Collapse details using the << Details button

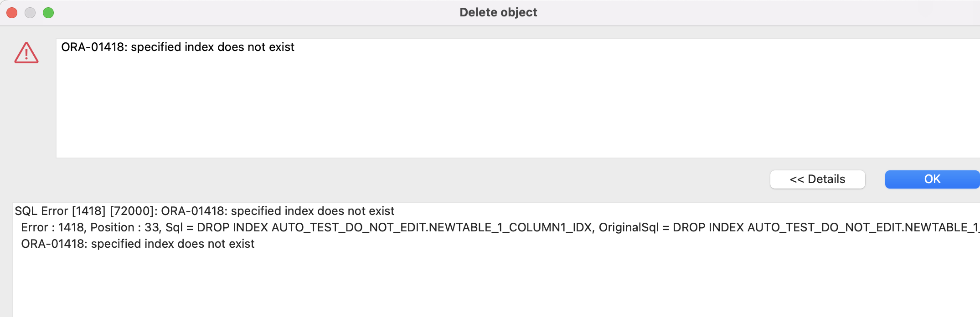pyautogui.click(x=817, y=179)
